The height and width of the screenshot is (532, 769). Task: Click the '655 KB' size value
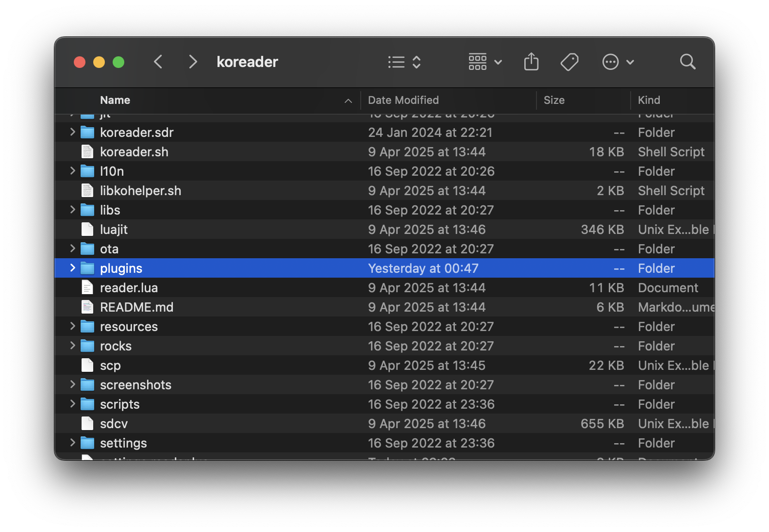point(602,424)
